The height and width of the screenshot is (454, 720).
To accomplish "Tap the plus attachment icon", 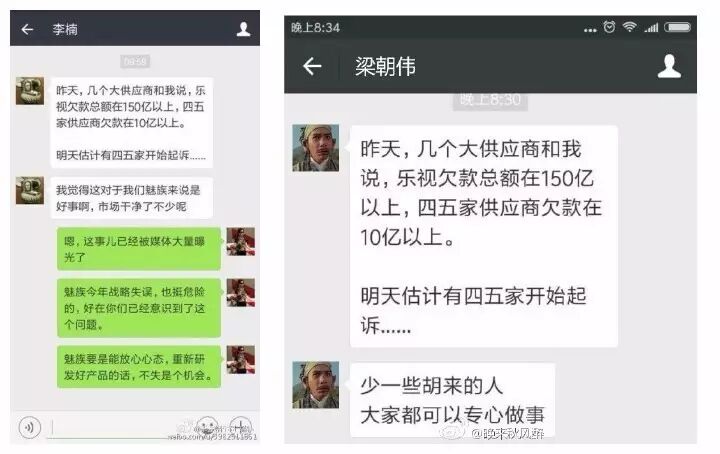I will [240, 427].
